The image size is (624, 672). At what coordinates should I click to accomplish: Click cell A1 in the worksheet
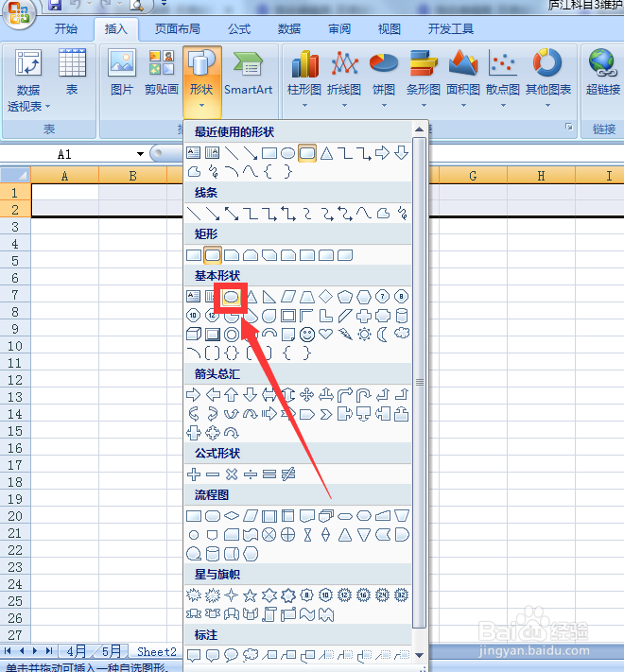point(64,192)
